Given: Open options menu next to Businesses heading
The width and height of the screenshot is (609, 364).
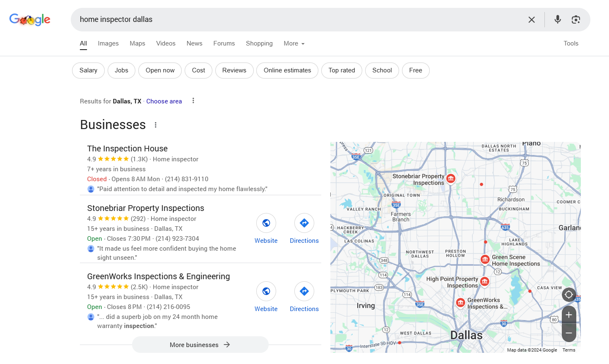Looking at the screenshot, I should tap(156, 125).
